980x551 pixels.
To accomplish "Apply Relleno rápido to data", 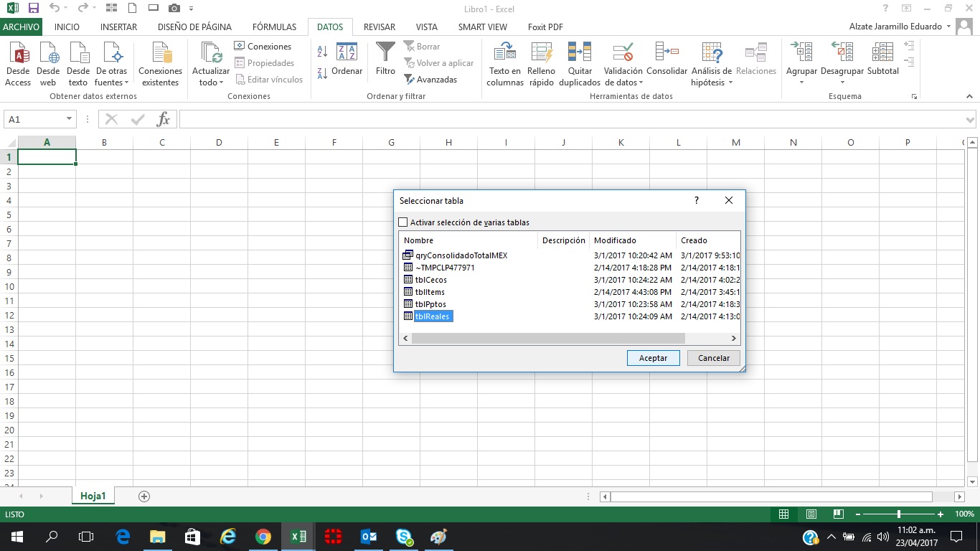I will 541,63.
